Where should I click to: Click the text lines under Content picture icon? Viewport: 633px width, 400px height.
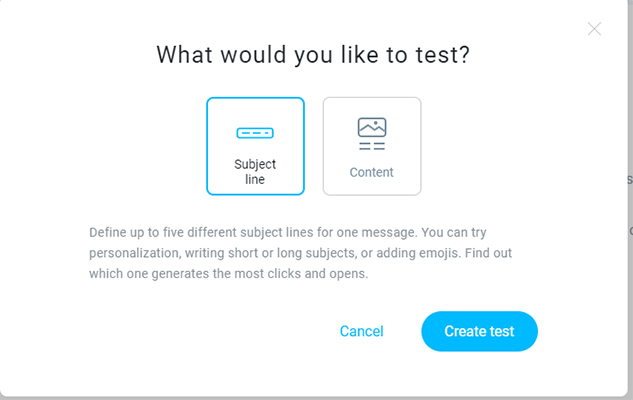pos(372,146)
